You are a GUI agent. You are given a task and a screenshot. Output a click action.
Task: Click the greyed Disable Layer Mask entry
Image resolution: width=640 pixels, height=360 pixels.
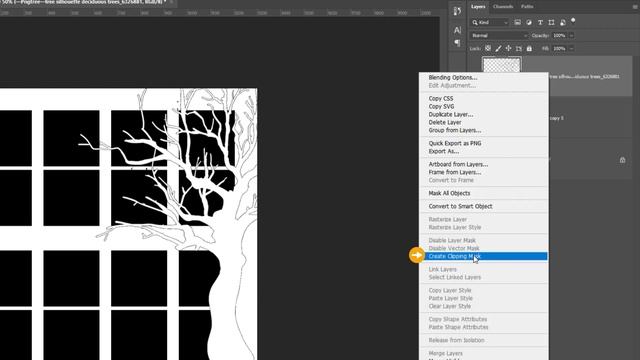(452, 240)
